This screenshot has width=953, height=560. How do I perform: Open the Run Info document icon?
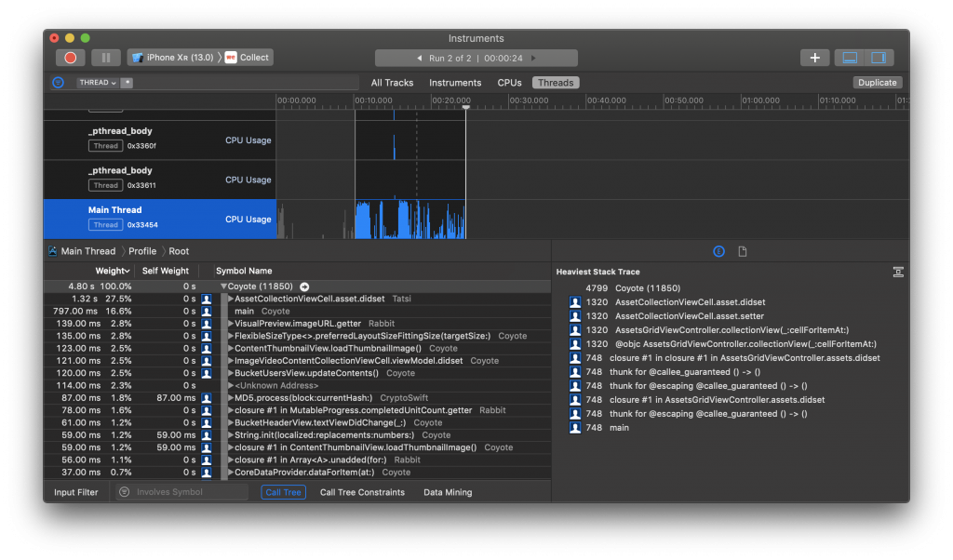click(x=743, y=251)
